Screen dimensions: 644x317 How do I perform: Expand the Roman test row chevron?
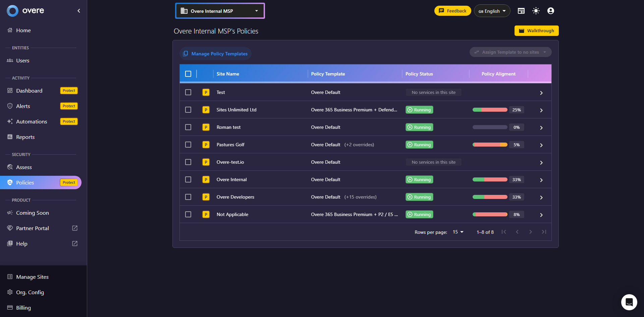pyautogui.click(x=541, y=127)
